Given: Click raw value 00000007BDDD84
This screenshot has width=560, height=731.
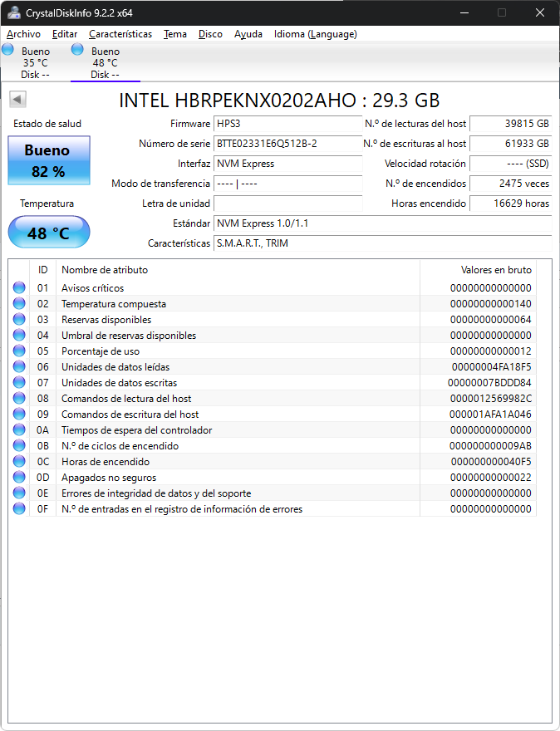Looking at the screenshot, I should (489, 383).
